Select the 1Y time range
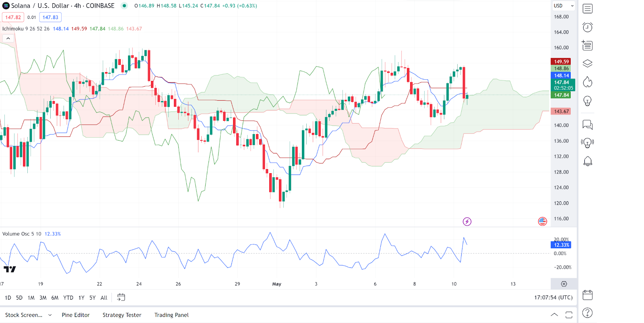The height and width of the screenshot is (323, 644). pos(81,298)
